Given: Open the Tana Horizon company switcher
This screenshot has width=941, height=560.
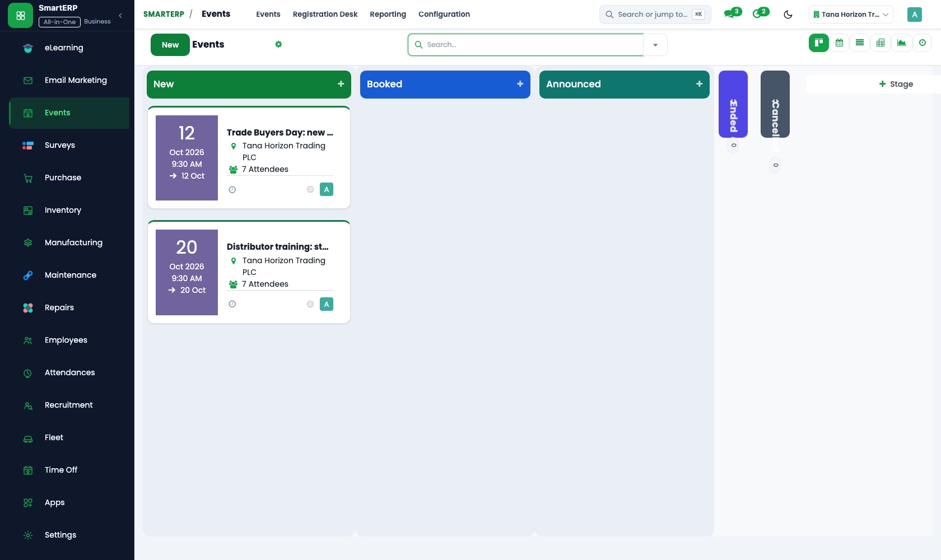Looking at the screenshot, I should 851,15.
